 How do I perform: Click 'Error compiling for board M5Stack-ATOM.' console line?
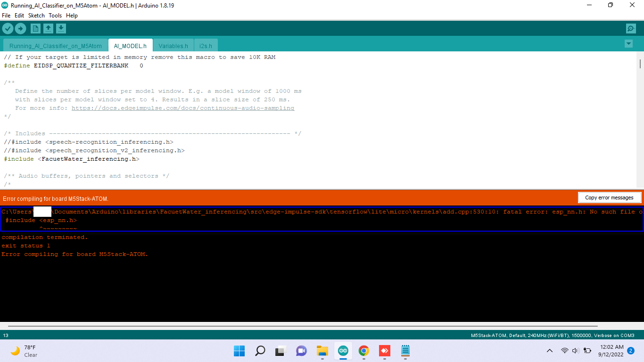click(75, 254)
